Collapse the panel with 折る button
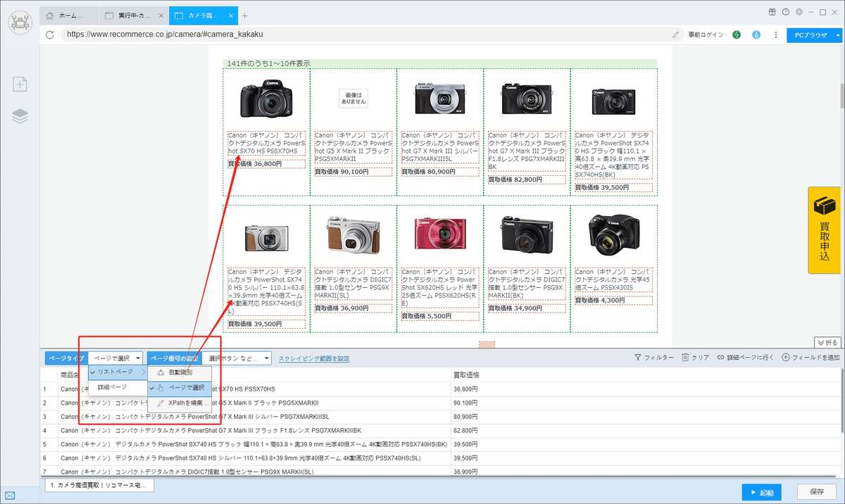Viewport: 845px width, 504px height. point(827,342)
